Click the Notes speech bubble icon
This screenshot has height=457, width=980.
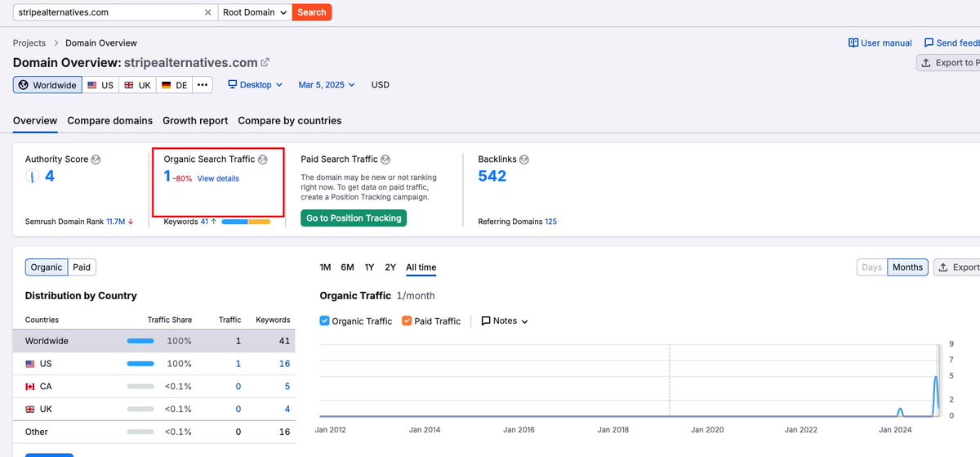486,321
